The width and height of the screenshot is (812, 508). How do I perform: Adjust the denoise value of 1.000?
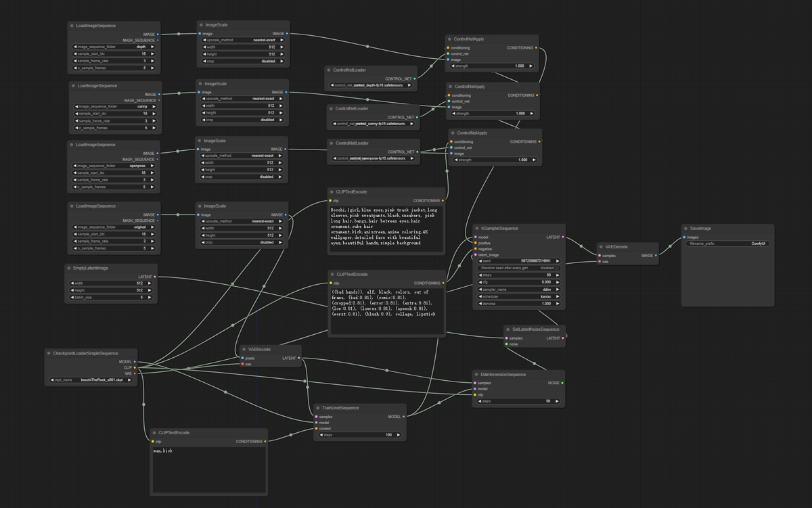point(518,303)
